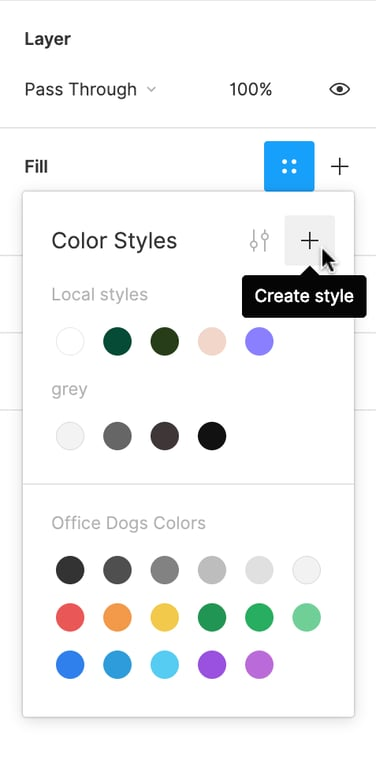The width and height of the screenshot is (376, 768).
Task: Select the dark teal green local style
Action: 118,341
